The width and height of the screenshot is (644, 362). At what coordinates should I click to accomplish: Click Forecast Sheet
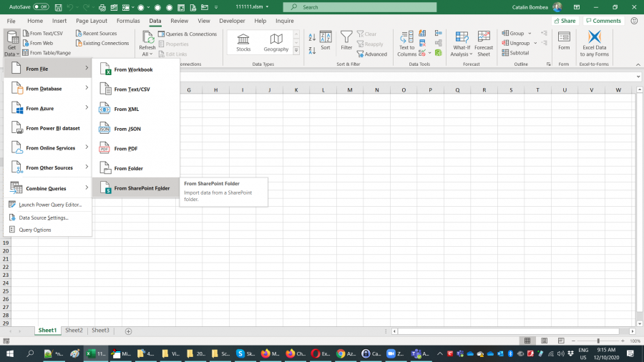[484, 44]
